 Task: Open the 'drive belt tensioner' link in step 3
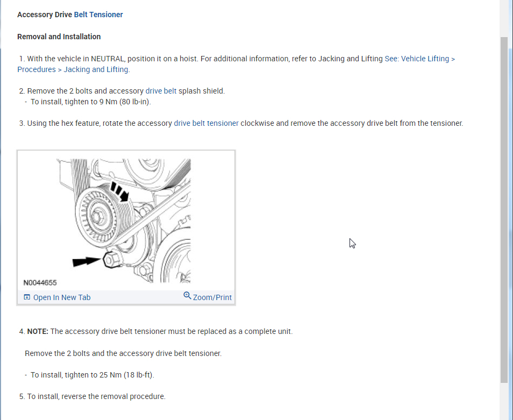pyautogui.click(x=206, y=123)
